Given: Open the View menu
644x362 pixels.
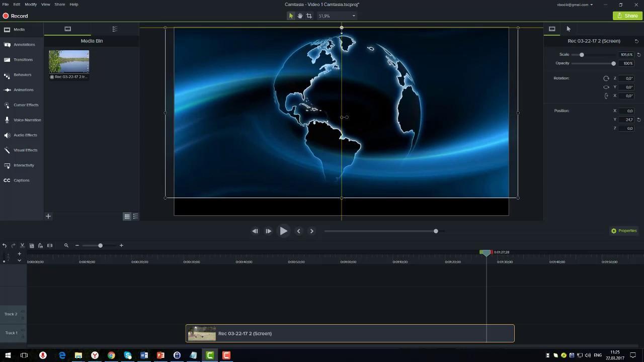Looking at the screenshot, I should (x=45, y=5).
